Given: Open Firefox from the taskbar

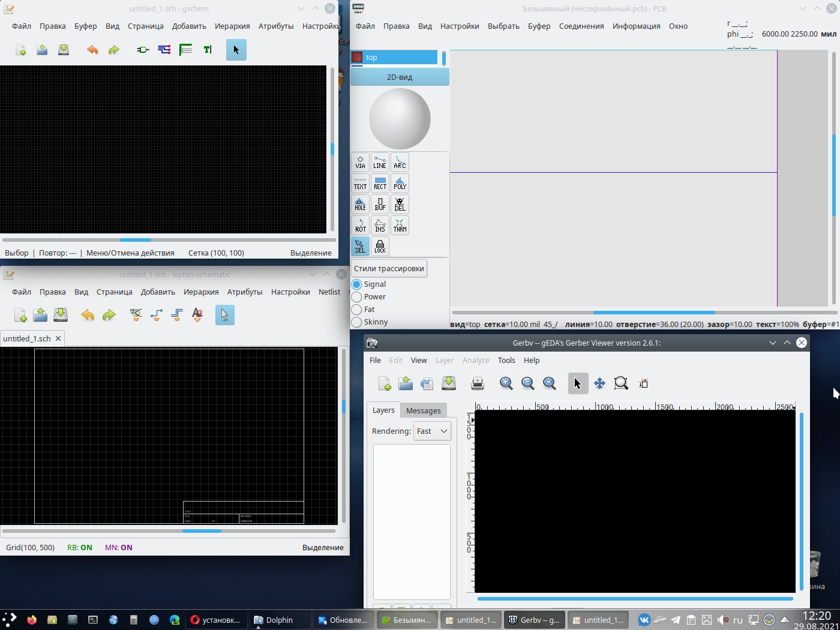Looking at the screenshot, I should (32, 620).
